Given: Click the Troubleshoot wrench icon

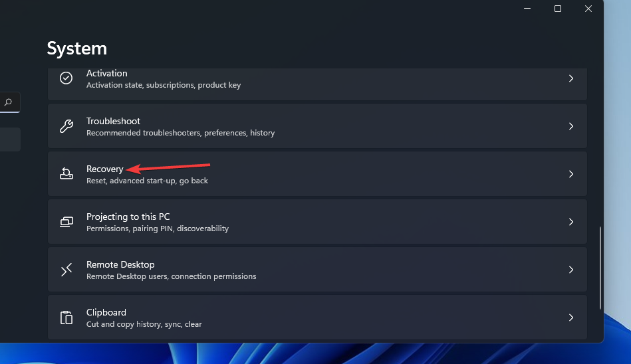Looking at the screenshot, I should click(x=66, y=126).
